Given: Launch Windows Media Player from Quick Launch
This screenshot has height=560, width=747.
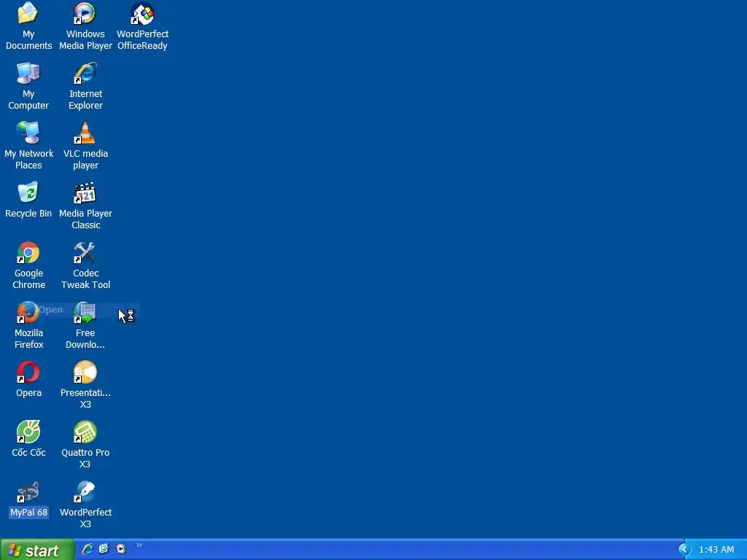Looking at the screenshot, I should click(121, 549).
